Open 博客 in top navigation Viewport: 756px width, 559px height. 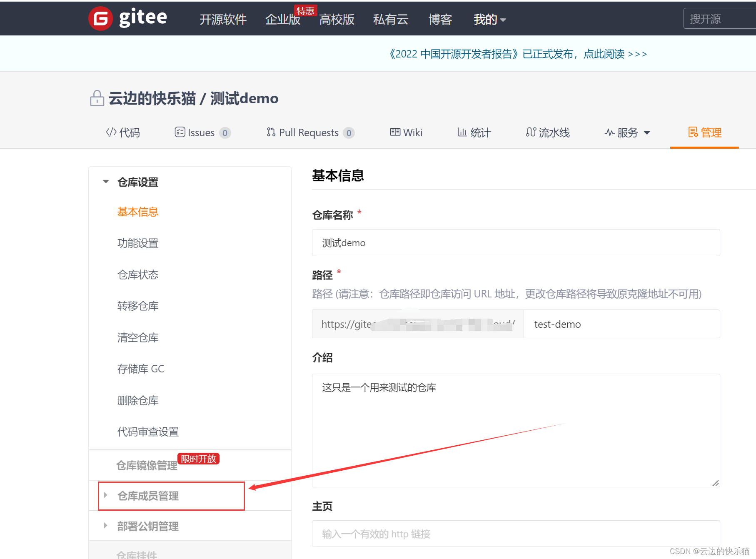click(440, 19)
